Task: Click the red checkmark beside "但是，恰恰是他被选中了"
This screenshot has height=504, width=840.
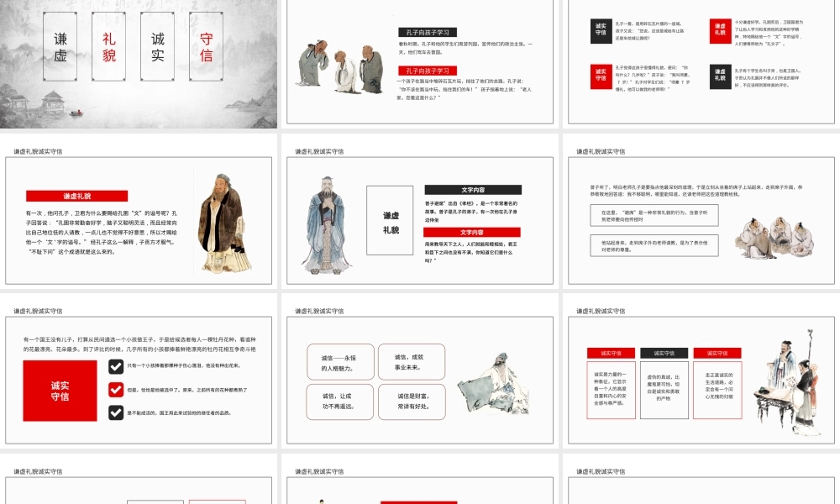Action: (116, 390)
